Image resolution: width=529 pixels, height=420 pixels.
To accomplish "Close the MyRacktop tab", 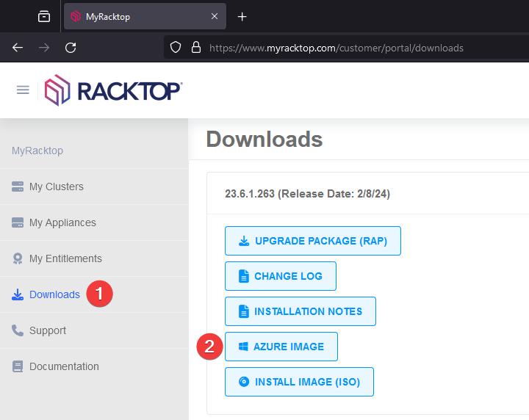I will tap(215, 16).
